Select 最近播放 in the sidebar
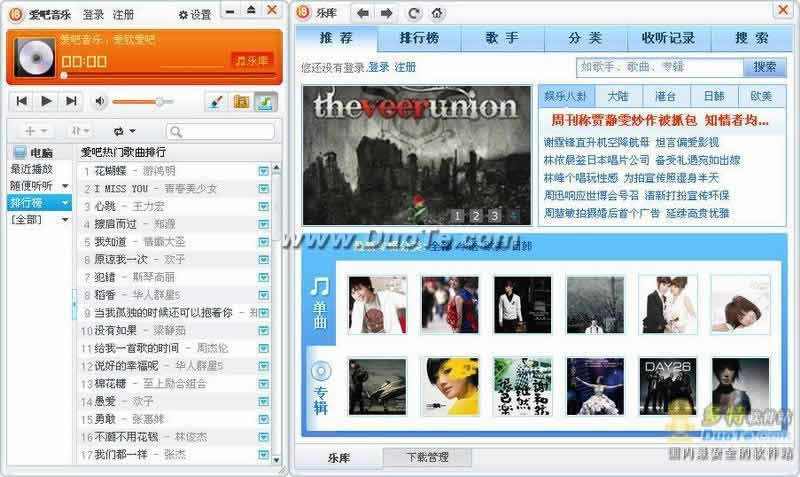 [x=32, y=169]
